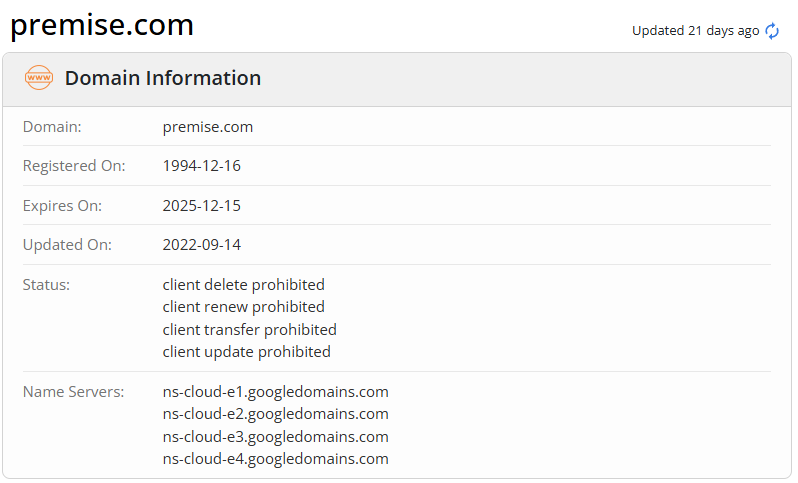Click the Name Servers label
This screenshot has width=798, height=483.
pos(73,392)
